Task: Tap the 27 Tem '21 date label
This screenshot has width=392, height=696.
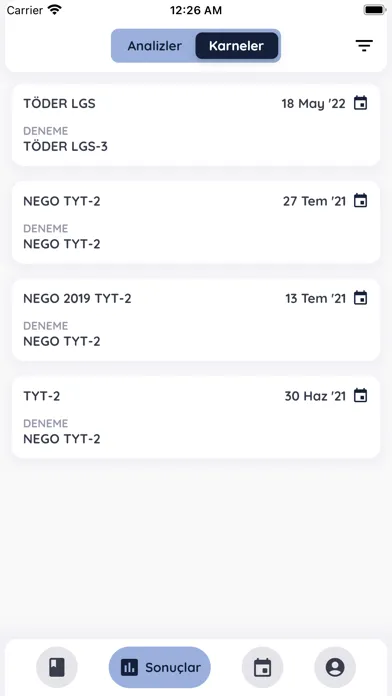Action: click(x=314, y=201)
